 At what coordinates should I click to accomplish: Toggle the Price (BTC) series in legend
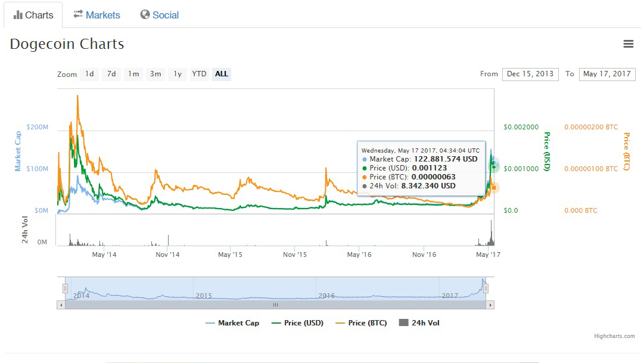(x=362, y=323)
